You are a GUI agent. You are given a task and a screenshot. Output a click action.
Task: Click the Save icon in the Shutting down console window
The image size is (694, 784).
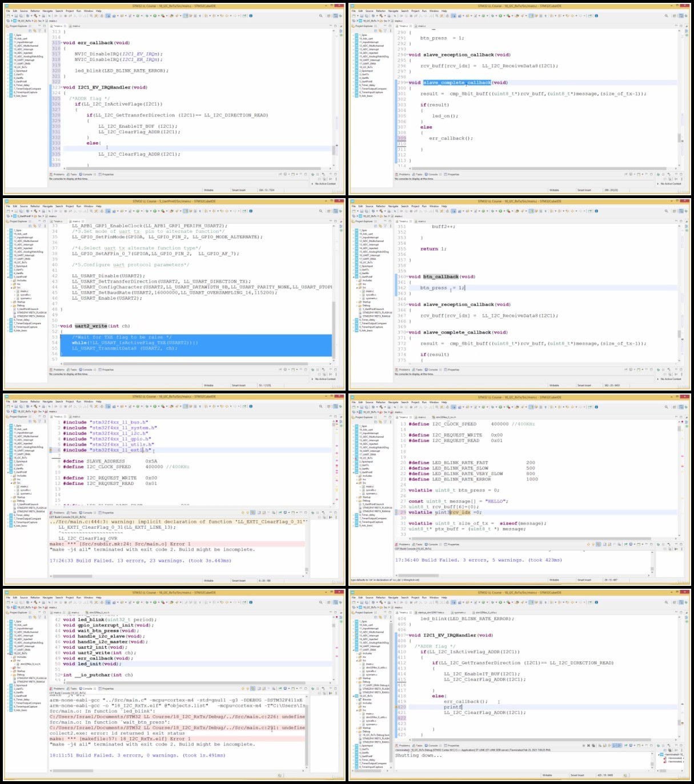tap(362, 602)
